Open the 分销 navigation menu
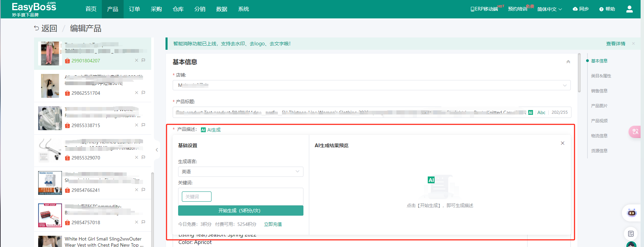Image resolution: width=644 pixels, height=247 pixels. click(x=200, y=9)
